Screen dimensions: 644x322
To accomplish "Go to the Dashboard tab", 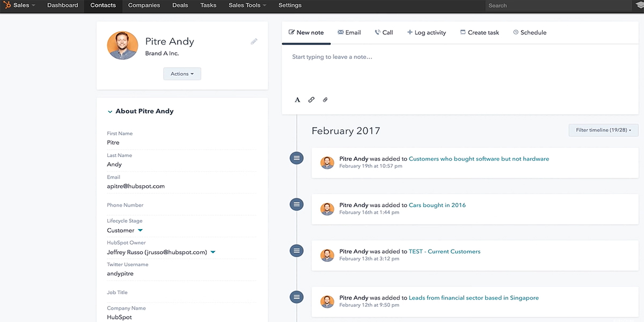I will (62, 5).
